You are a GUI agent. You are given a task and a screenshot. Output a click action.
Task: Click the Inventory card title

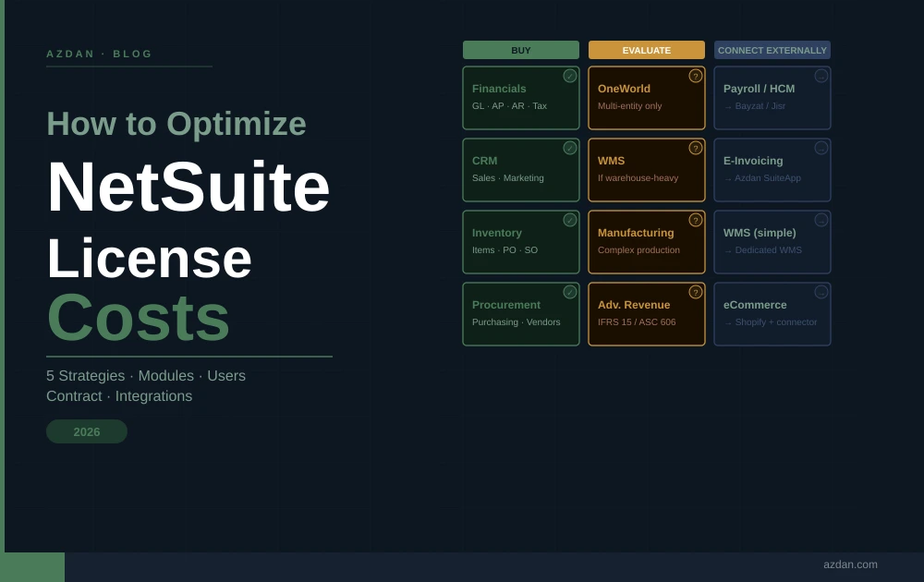(x=497, y=233)
